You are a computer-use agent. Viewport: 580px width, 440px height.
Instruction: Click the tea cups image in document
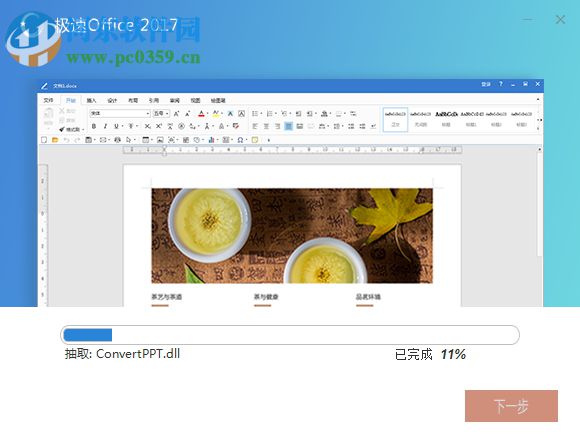click(x=292, y=236)
